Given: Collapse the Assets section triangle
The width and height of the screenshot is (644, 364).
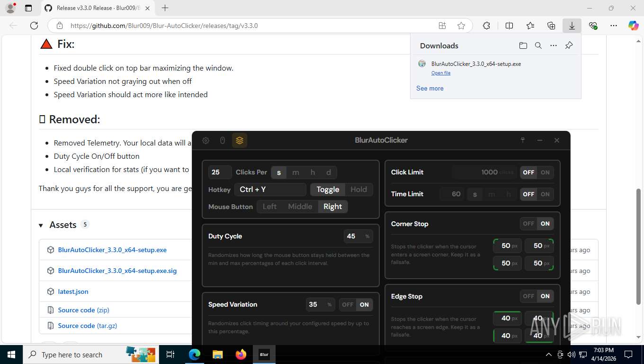Looking at the screenshot, I should (x=41, y=225).
